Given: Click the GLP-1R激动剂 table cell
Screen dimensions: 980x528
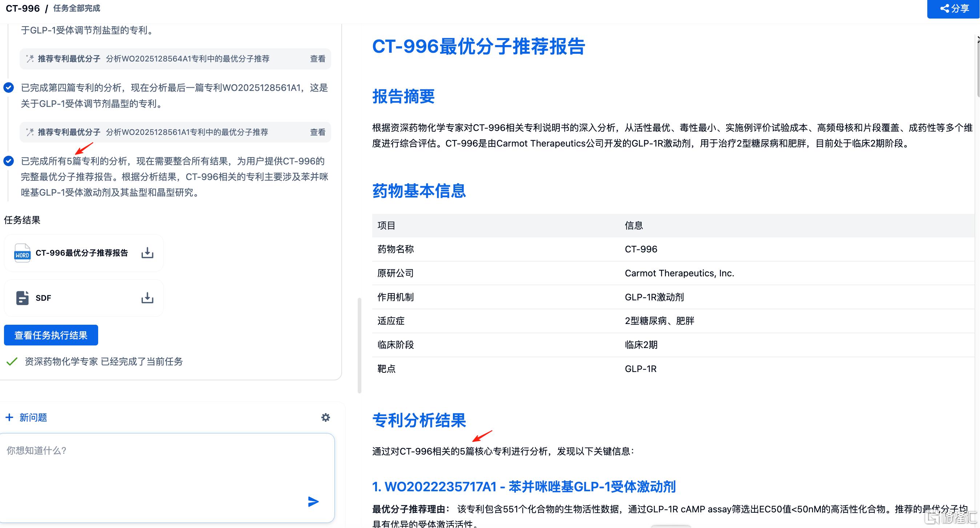Looking at the screenshot, I should (654, 297).
